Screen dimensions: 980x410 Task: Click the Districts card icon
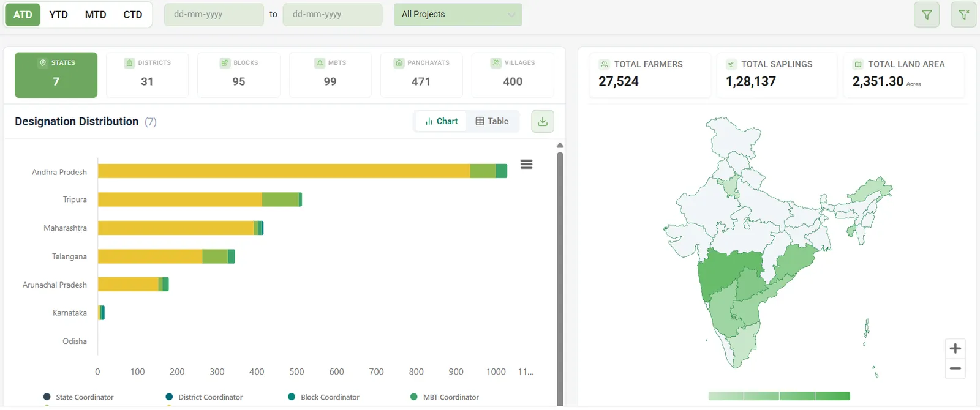click(129, 63)
